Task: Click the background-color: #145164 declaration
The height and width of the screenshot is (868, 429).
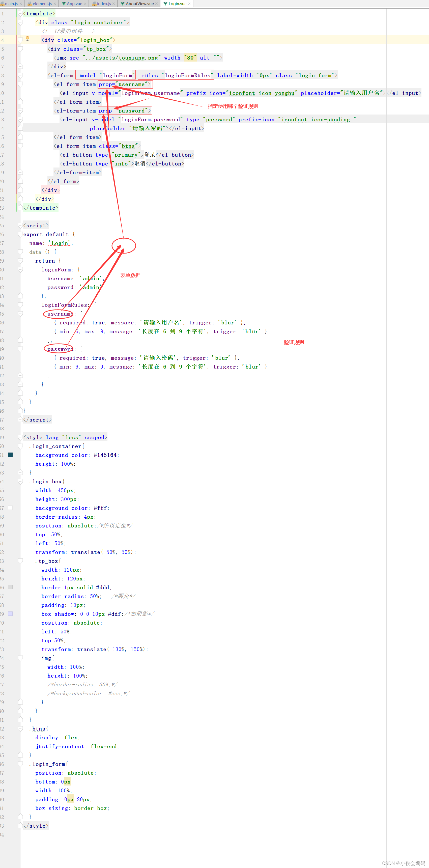Action: (x=77, y=455)
